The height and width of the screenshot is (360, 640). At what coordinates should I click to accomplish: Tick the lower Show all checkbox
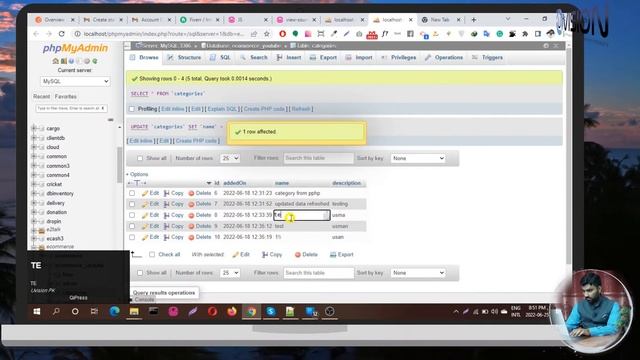click(140, 273)
